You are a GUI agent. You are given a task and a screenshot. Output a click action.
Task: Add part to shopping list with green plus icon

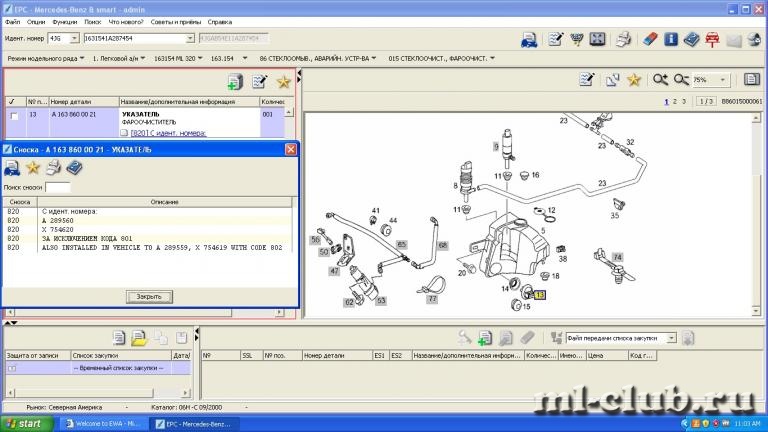click(235, 82)
